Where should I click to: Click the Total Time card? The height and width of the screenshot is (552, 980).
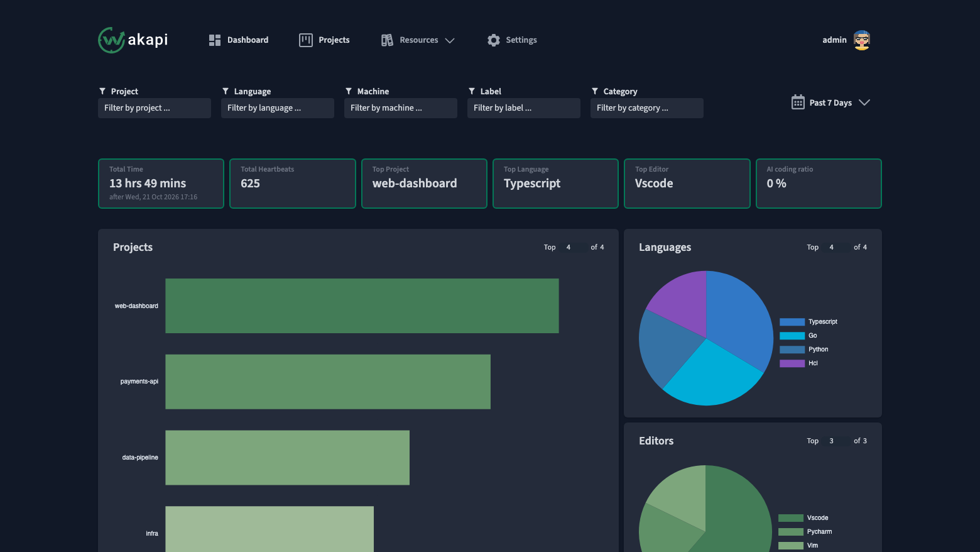pos(161,184)
